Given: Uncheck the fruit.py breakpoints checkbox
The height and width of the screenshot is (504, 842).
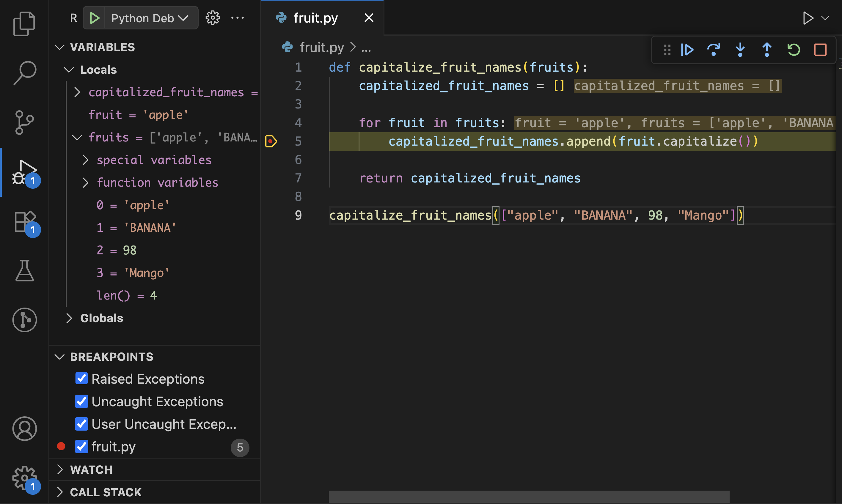Looking at the screenshot, I should [x=81, y=447].
